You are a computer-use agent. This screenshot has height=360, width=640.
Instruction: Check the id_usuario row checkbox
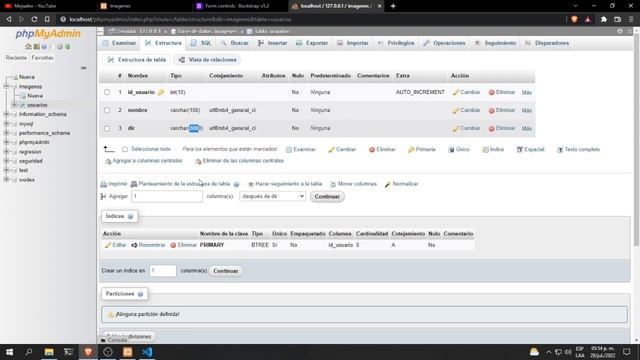pyautogui.click(x=107, y=92)
